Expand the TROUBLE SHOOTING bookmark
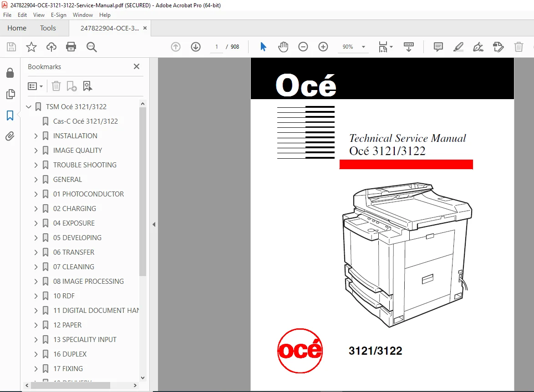 pyautogui.click(x=36, y=165)
